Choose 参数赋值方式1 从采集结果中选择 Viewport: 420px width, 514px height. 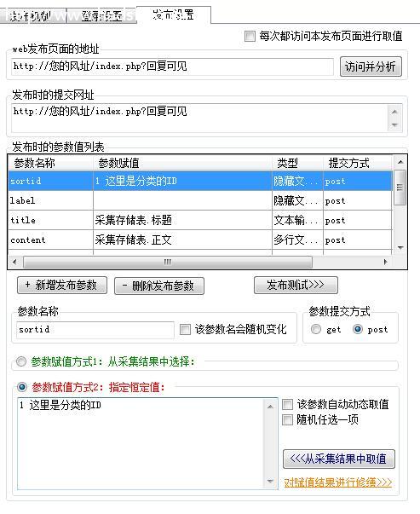tap(21, 361)
